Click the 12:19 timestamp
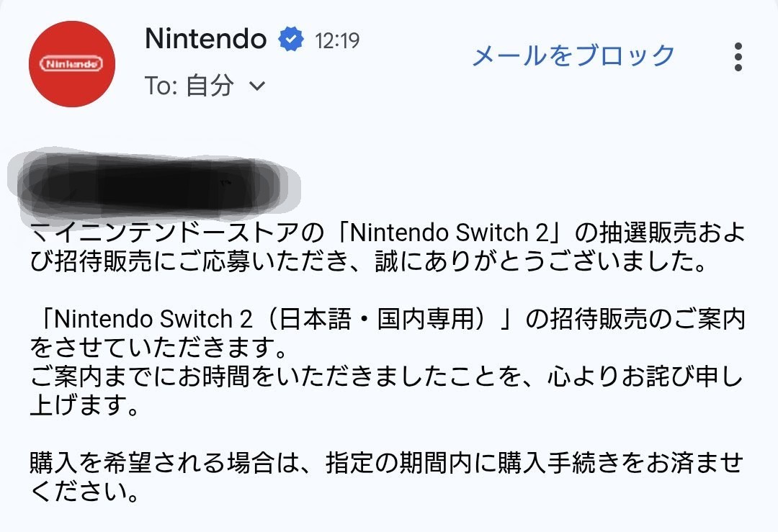Screen dimensions: 778x532 pyautogui.click(x=337, y=40)
